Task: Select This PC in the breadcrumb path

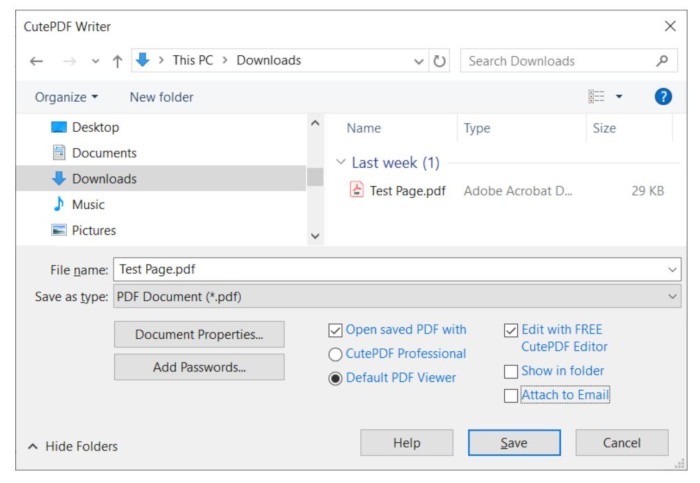Action: (193, 60)
